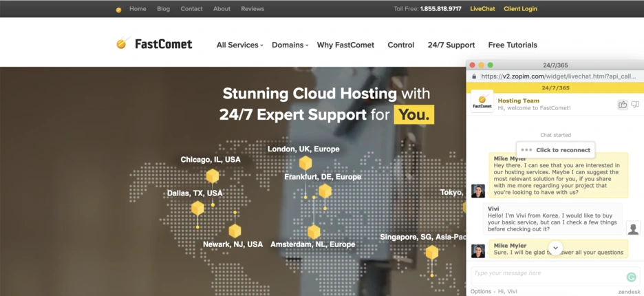Click the yellow 24/7/365 chat header bar
Screen dimensions: 644x296
555,88
